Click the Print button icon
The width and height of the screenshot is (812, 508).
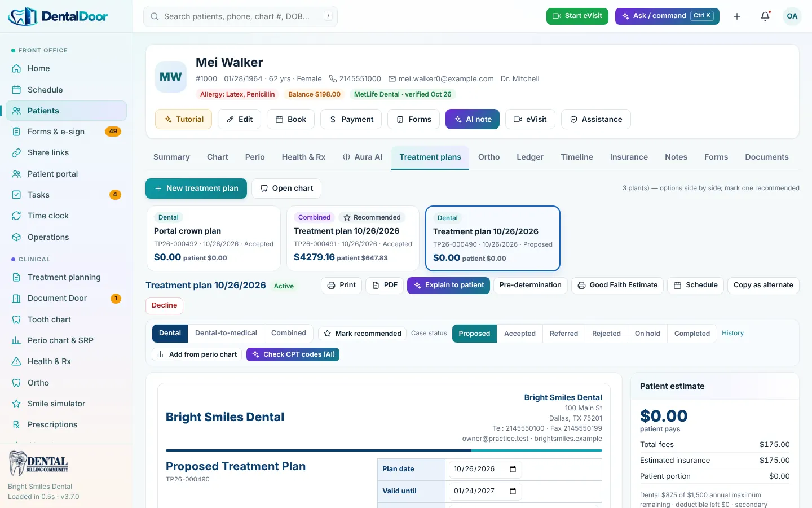click(x=332, y=285)
